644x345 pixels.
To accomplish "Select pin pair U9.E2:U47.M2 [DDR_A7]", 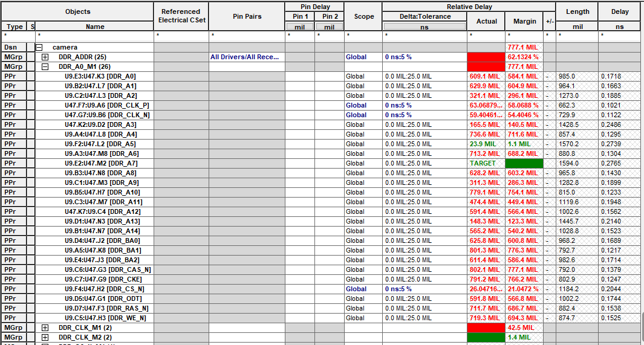I will tap(101, 163).
